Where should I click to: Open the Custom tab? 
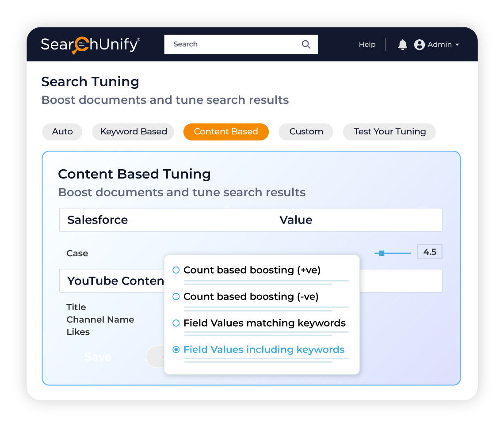306,132
